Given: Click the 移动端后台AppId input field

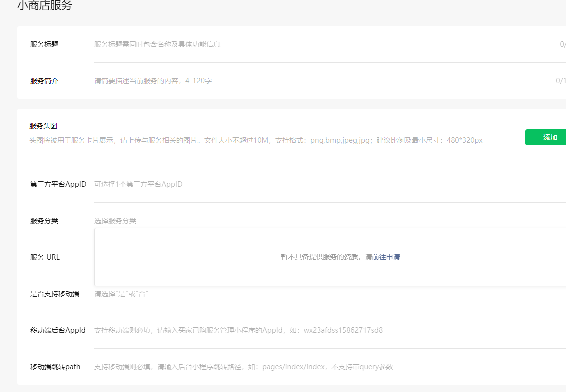Looking at the screenshot, I should tap(330, 330).
